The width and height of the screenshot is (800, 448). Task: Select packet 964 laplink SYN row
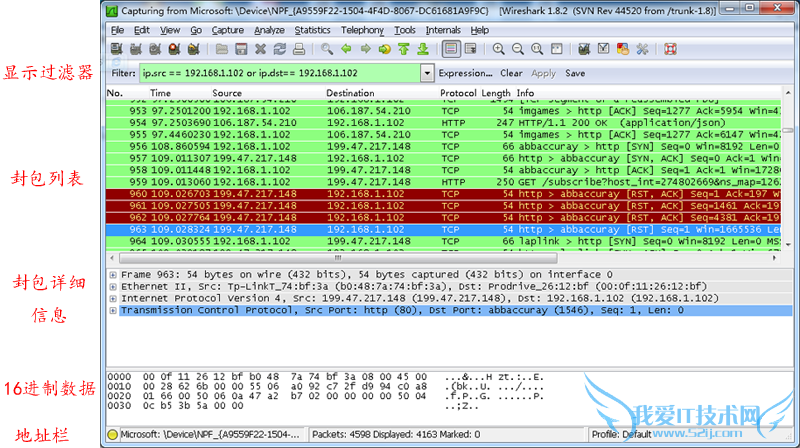pyautogui.click(x=443, y=241)
